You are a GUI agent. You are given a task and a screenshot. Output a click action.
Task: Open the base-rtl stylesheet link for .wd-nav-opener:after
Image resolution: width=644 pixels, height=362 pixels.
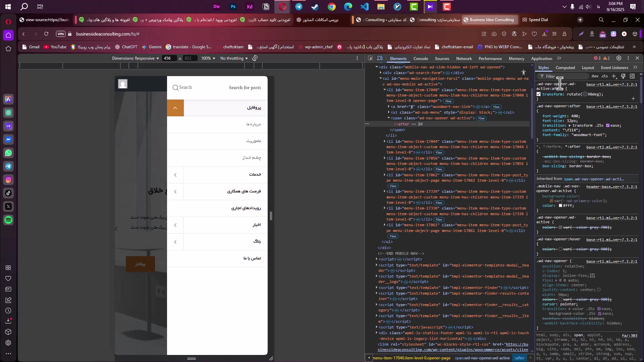(611, 107)
